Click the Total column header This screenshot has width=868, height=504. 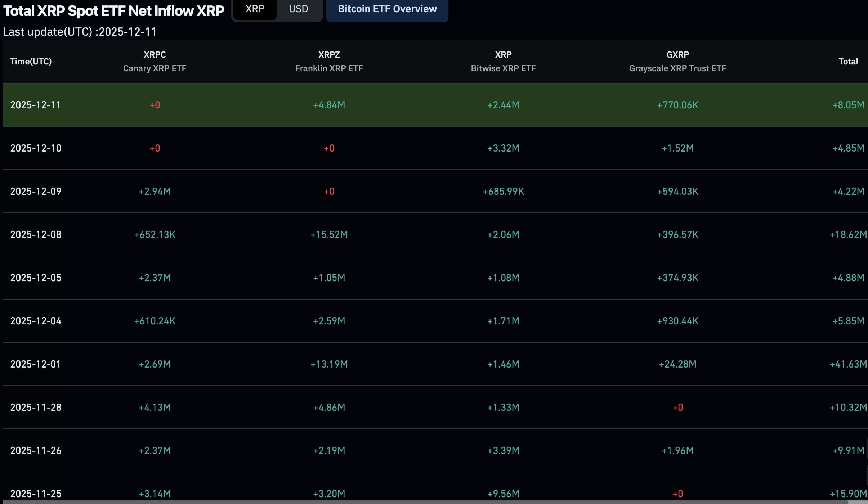tap(848, 62)
